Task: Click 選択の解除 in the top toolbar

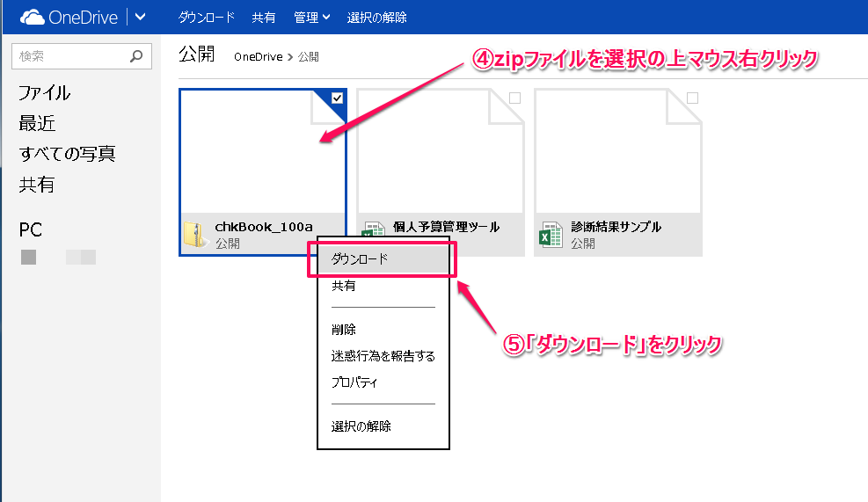Action: click(x=376, y=17)
